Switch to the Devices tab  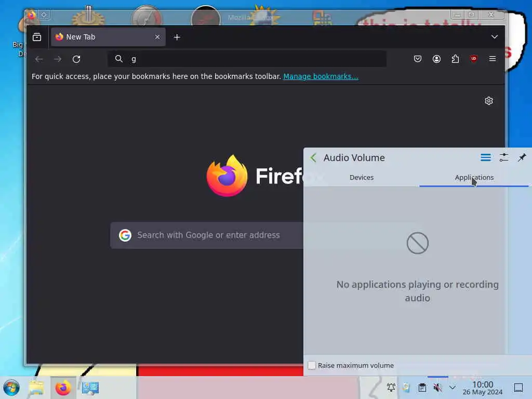(362, 178)
